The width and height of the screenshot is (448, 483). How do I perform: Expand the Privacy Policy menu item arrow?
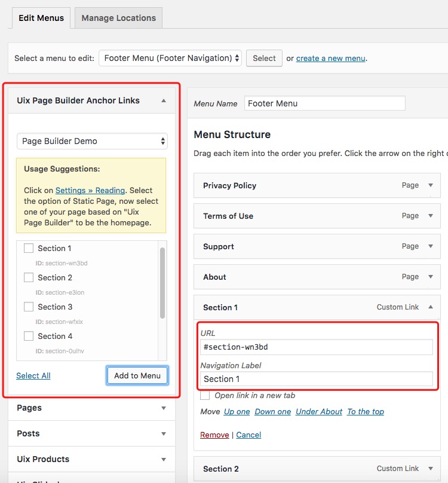tap(431, 185)
